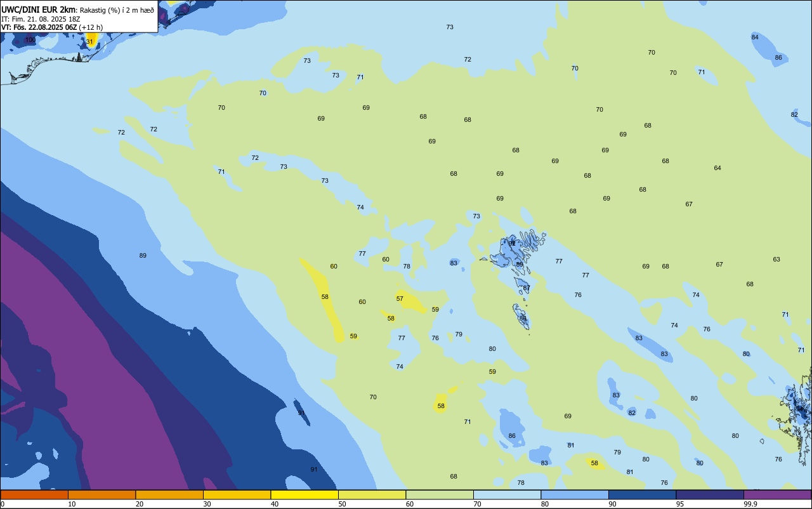The width and height of the screenshot is (812, 509).
Task: Click the 'VT: Fös. 22.08.2025 06Z' line
Action: pos(39,27)
